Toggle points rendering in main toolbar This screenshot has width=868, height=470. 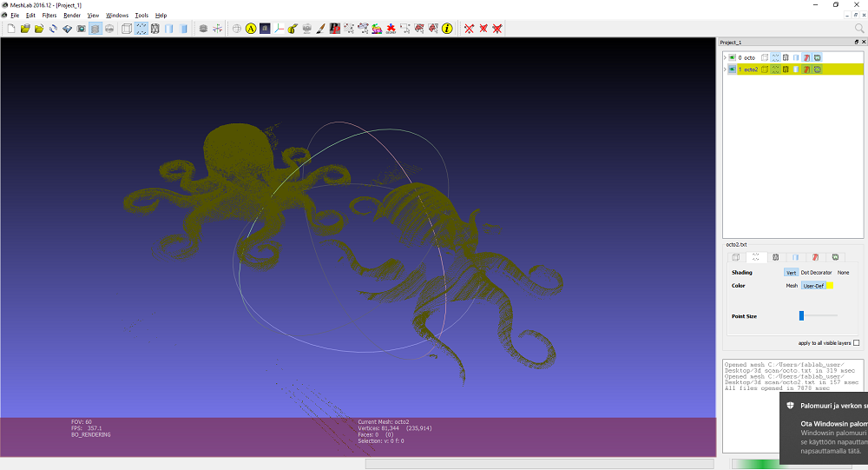coord(141,29)
